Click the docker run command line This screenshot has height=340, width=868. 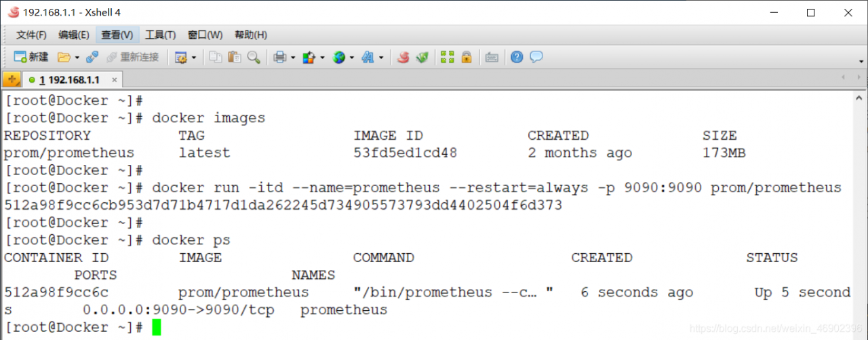[496, 188]
